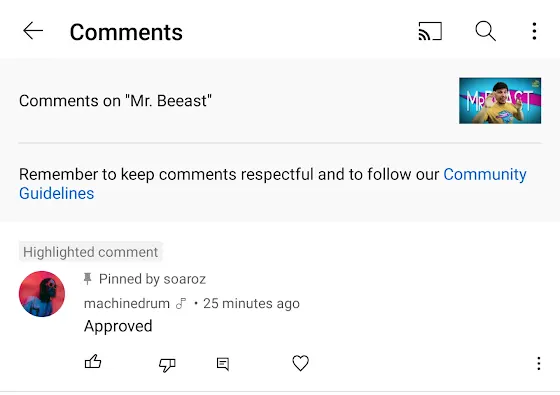Image resolution: width=560 pixels, height=395 pixels.
Task: Open the Mr. Beeast video thumbnail
Action: tap(500, 101)
